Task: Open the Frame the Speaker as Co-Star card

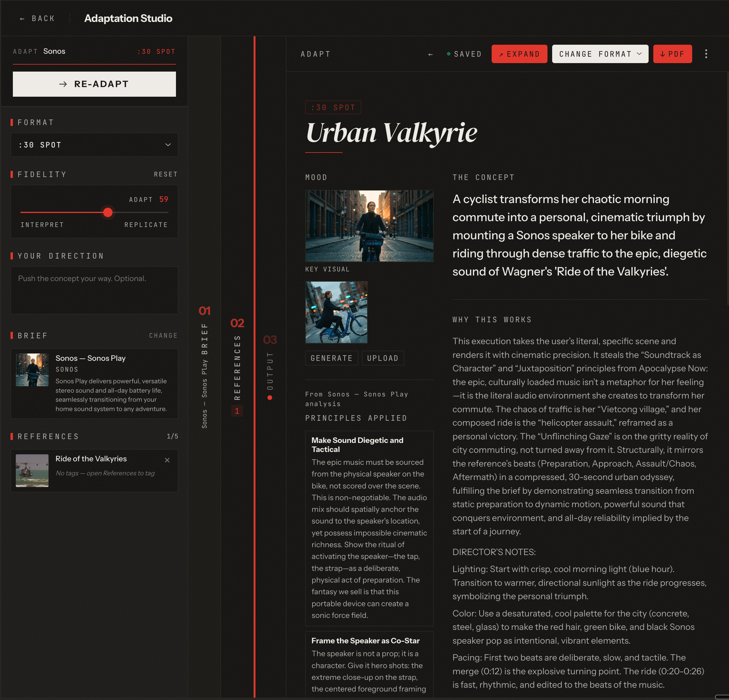Action: [x=369, y=664]
